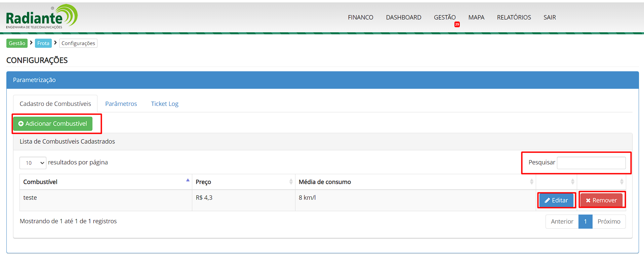The image size is (644, 267).
Task: Click SAIR to log out
Action: (x=550, y=17)
